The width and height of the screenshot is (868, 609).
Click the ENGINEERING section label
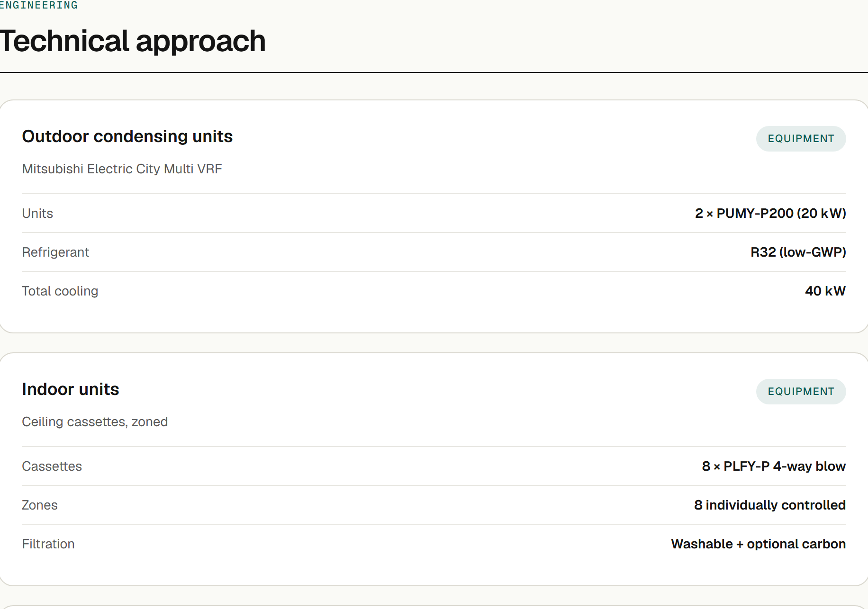tap(39, 5)
